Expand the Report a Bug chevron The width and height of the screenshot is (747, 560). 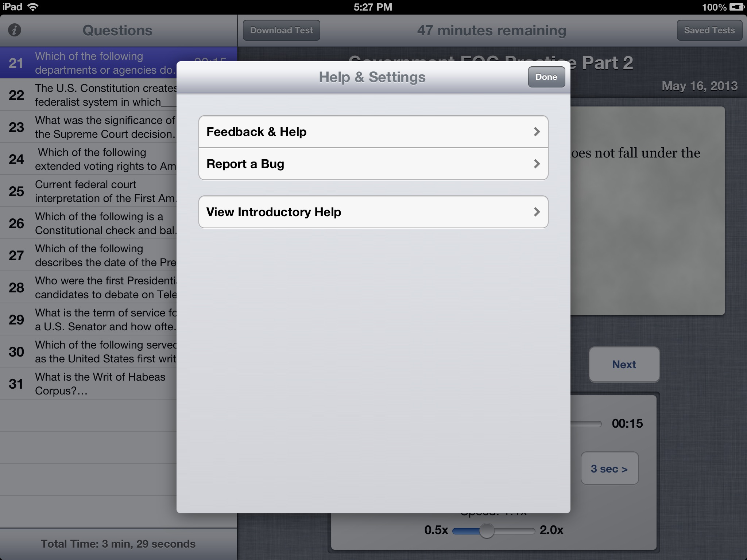pyautogui.click(x=537, y=164)
